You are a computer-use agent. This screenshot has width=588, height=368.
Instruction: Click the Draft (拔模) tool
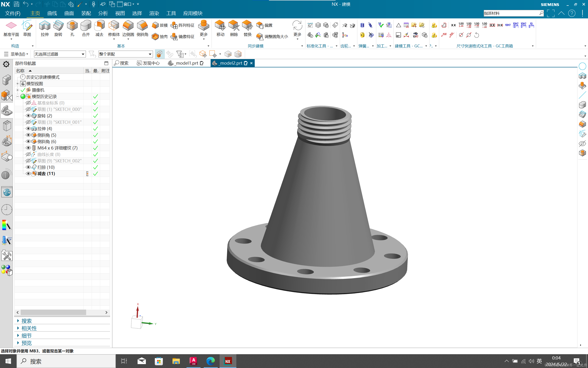(x=160, y=25)
